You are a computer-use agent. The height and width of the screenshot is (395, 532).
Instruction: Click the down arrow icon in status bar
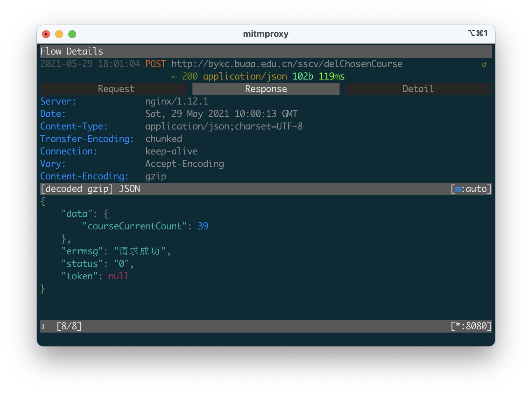(43, 326)
